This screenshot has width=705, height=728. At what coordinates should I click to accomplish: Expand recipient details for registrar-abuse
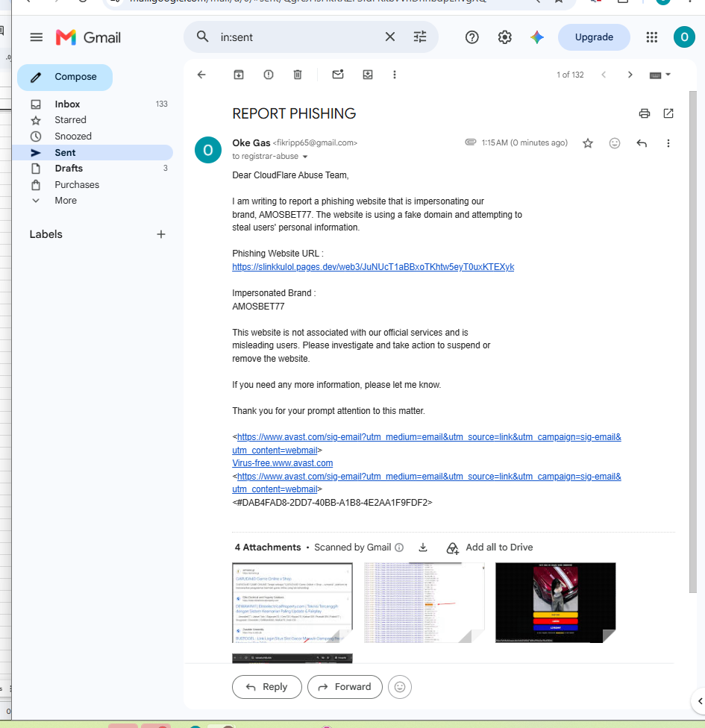pos(305,157)
